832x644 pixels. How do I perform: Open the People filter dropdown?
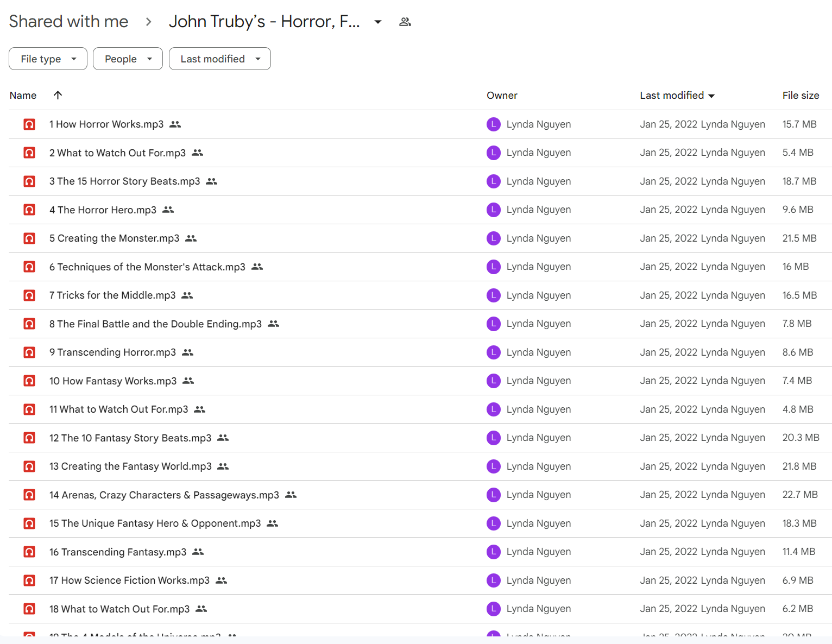click(x=128, y=59)
